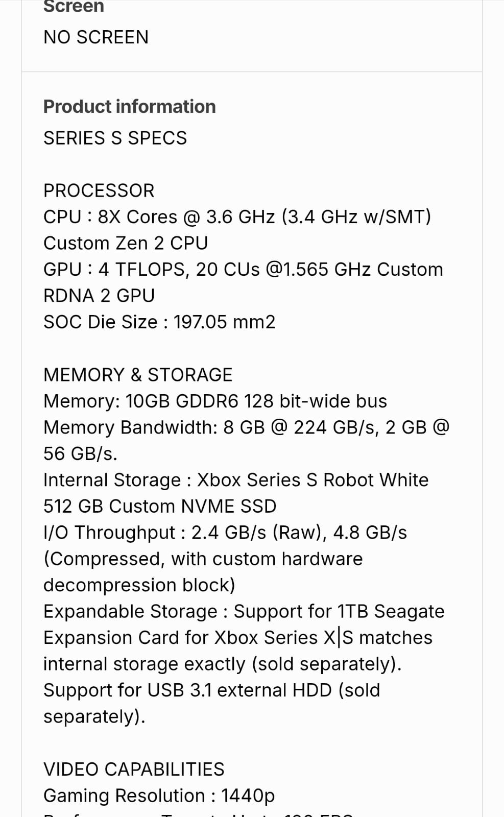Image resolution: width=504 pixels, height=817 pixels.
Task: Click the Memory 10GB GDDR6 line
Action: [215, 401]
